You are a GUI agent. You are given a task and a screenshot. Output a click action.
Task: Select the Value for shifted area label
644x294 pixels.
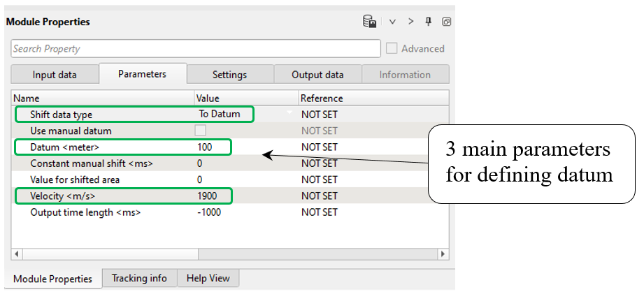pyautogui.click(x=75, y=179)
